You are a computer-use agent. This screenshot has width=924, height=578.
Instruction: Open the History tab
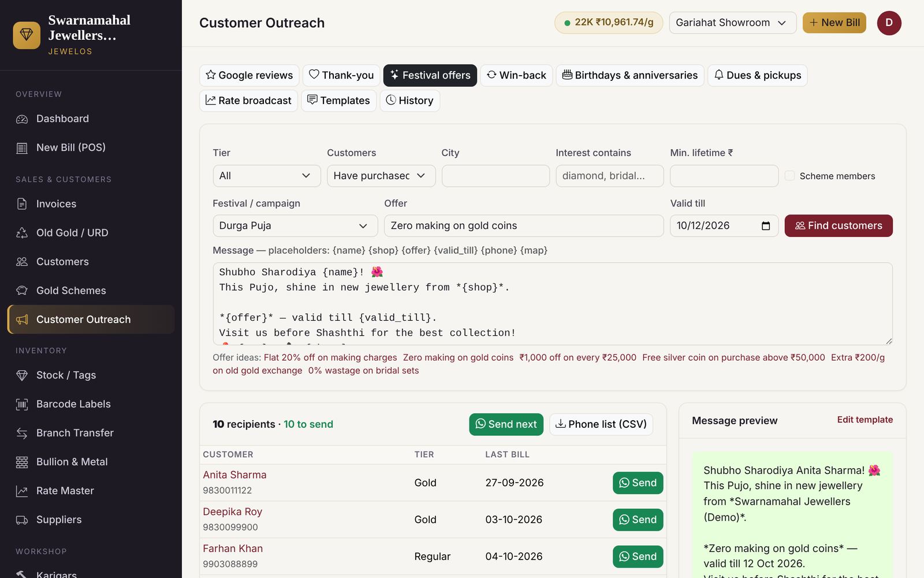[409, 101]
